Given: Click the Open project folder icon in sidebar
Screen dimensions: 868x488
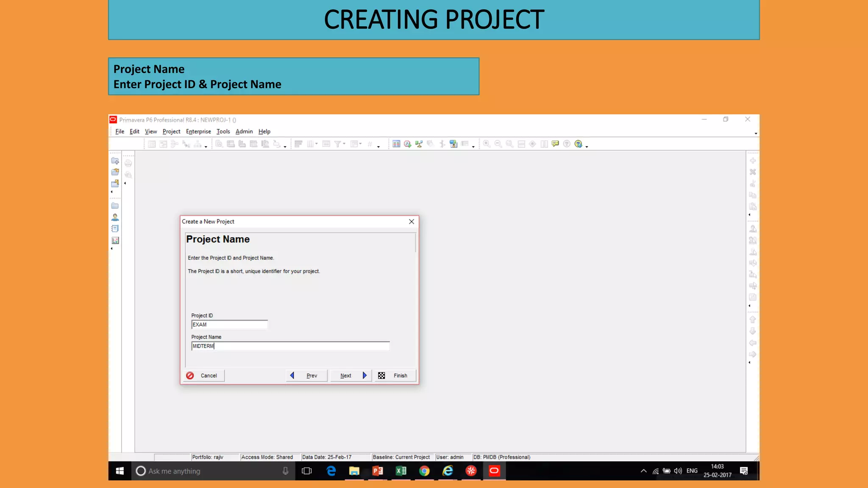Looking at the screenshot, I should coord(115,172).
